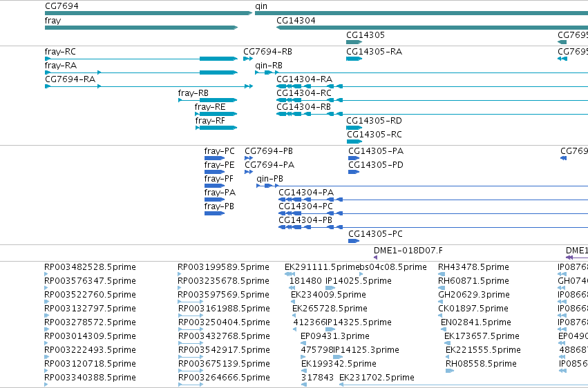Select the RP003432768.5prime EST label

pos(224,337)
